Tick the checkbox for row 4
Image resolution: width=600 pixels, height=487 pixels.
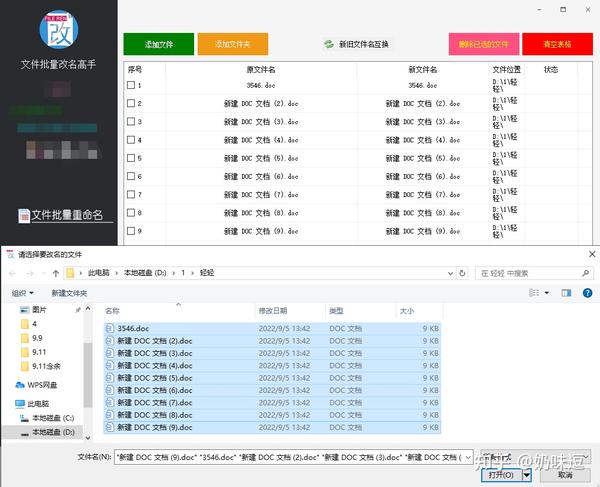[x=131, y=140]
